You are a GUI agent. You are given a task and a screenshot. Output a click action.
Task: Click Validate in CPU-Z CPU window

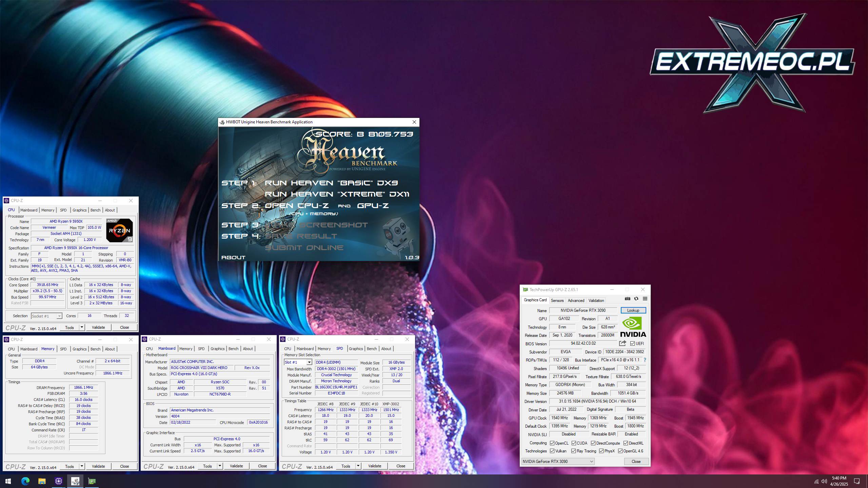click(x=98, y=327)
